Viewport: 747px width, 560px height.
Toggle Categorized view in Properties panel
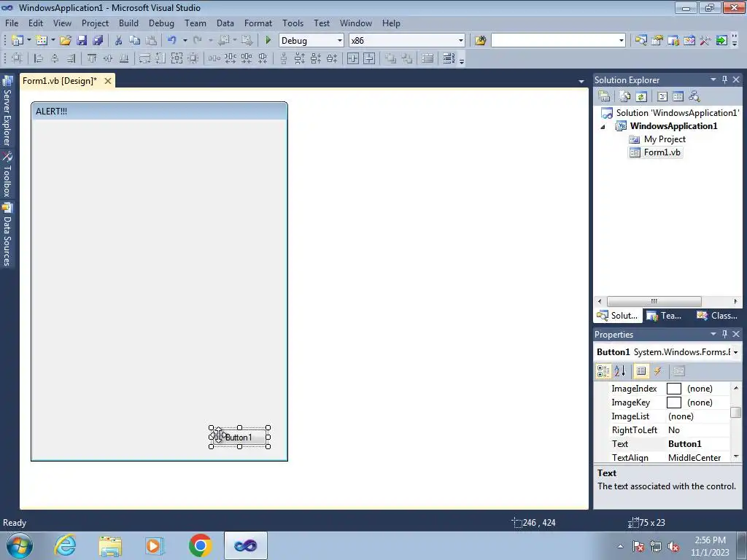(603, 371)
